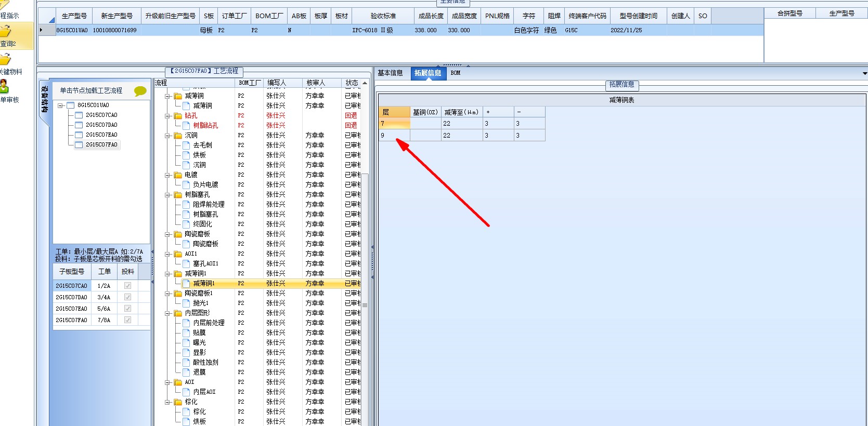
Task: Click the 去毛刺 document icon
Action: pyautogui.click(x=186, y=145)
